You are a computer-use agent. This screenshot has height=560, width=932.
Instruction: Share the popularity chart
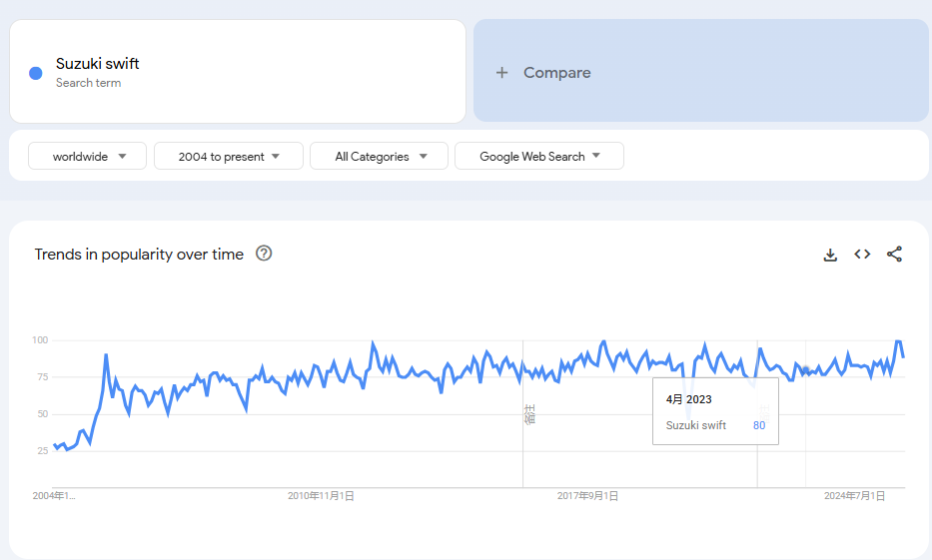(x=895, y=255)
